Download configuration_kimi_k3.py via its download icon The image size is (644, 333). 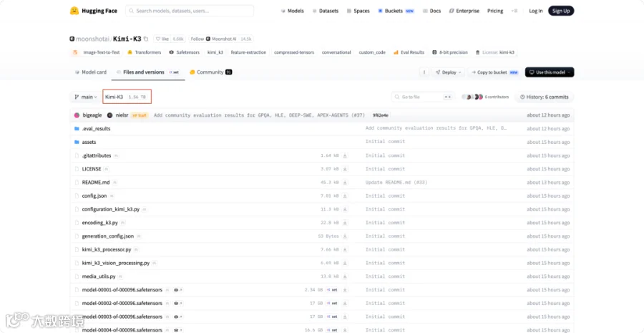click(x=345, y=209)
